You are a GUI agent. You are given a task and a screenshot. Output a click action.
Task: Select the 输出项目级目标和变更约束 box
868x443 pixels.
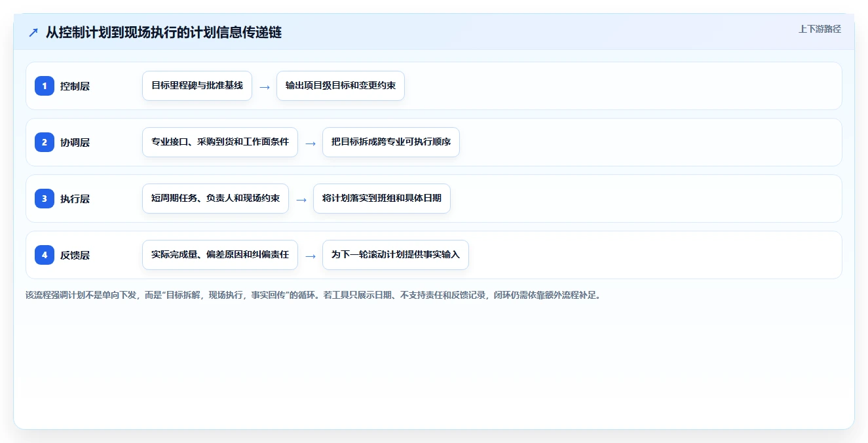coord(341,86)
